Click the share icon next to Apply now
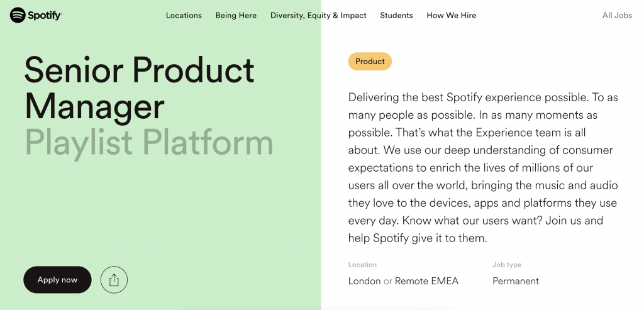This screenshot has height=310, width=644. [x=114, y=280]
